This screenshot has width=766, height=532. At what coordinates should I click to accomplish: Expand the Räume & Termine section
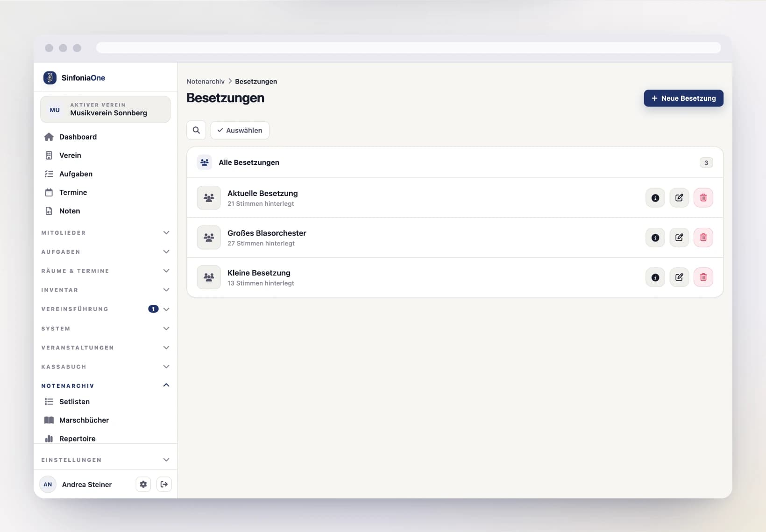[106, 271]
